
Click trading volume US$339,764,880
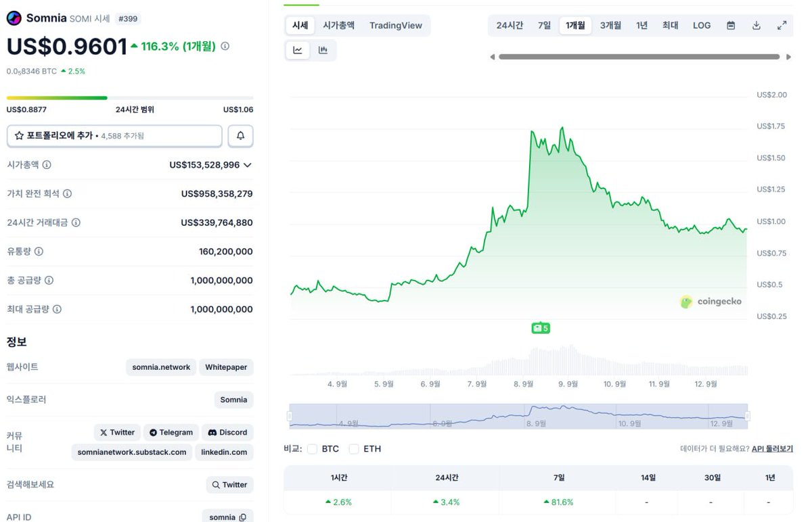click(217, 222)
